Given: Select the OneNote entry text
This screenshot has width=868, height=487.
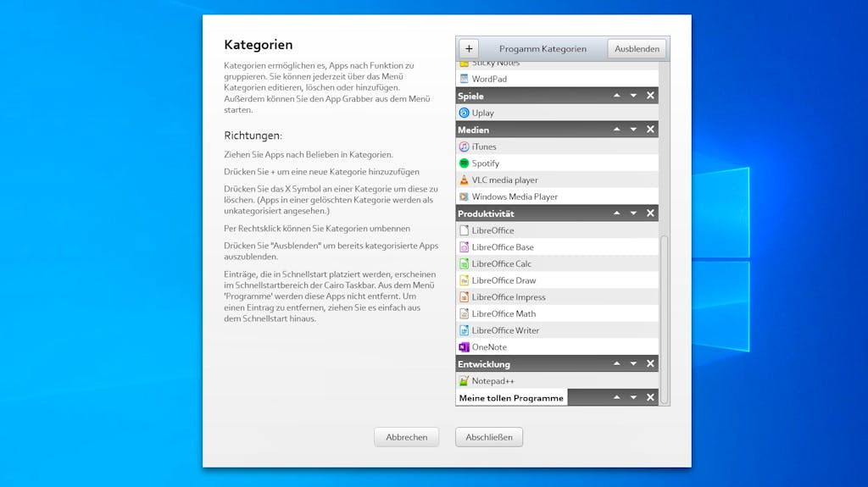Looking at the screenshot, I should pos(489,347).
